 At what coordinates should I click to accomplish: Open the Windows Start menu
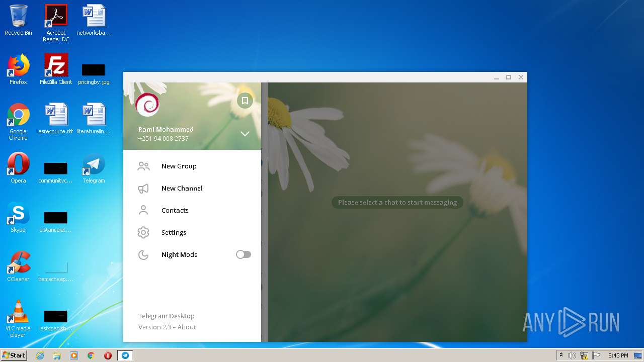[14, 355]
